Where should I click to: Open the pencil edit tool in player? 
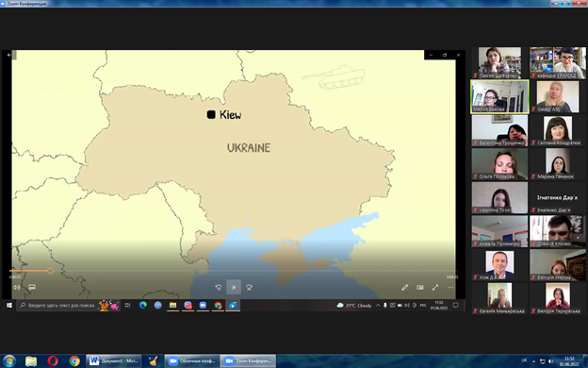coord(404,287)
